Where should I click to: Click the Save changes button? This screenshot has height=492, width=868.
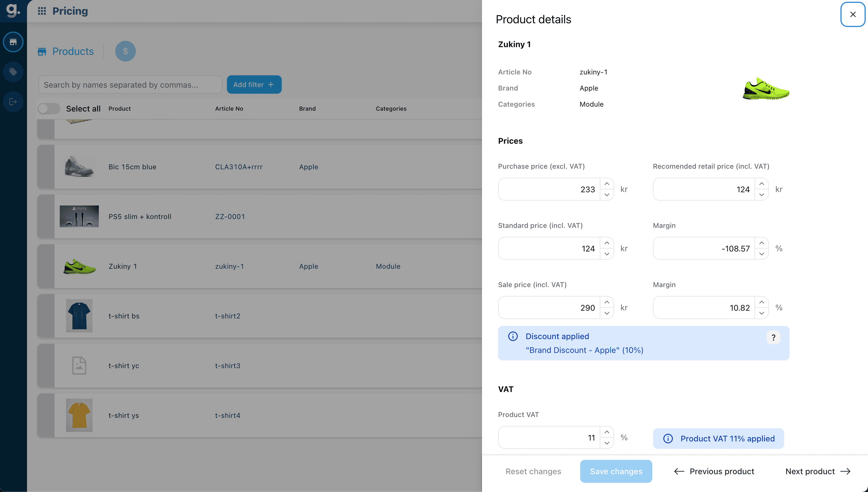coord(616,471)
